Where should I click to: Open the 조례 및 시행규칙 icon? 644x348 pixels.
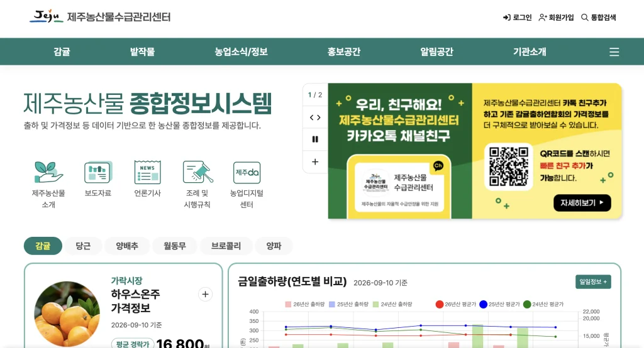pyautogui.click(x=197, y=184)
